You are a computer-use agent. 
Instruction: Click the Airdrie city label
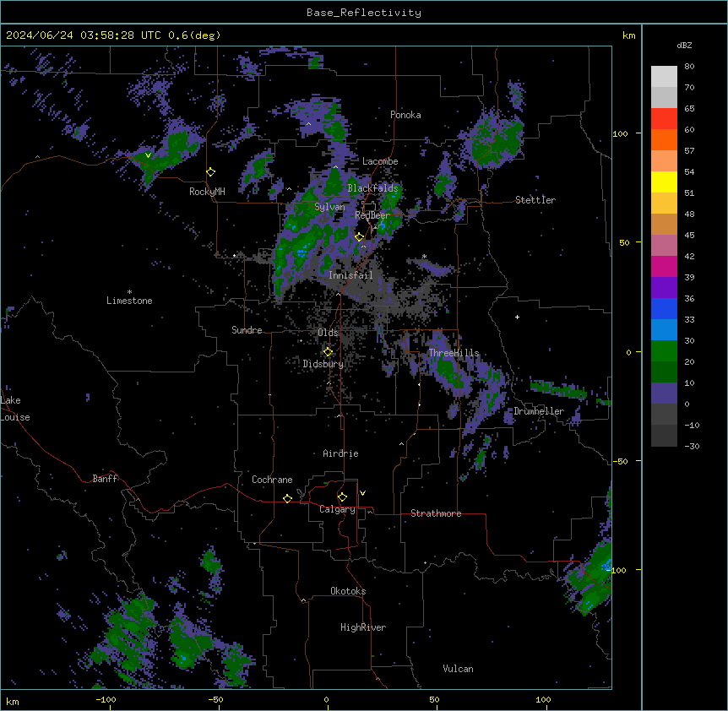341,453
